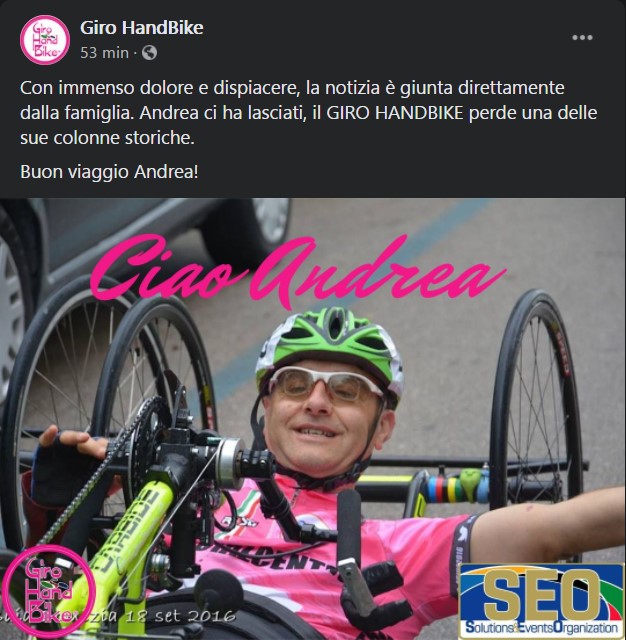Open the post via the 53 min timestamp
Image resolution: width=626 pixels, height=640 pixels.
point(104,53)
